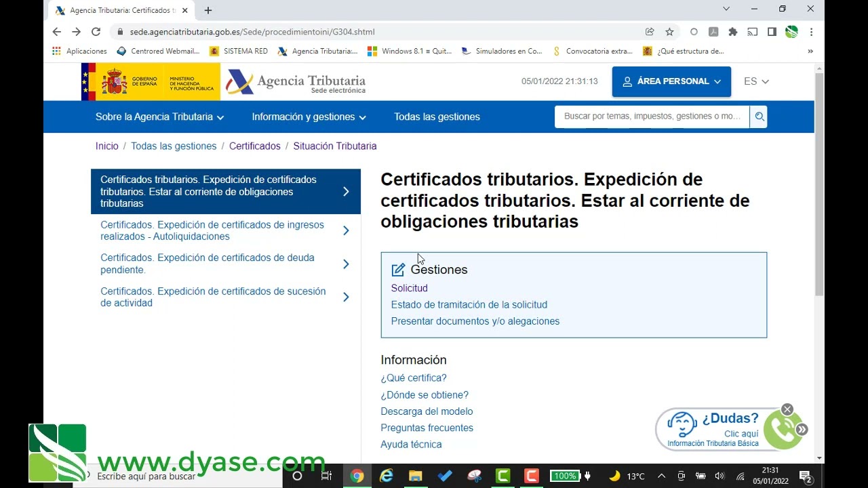The height and width of the screenshot is (488, 868).
Task: Dismiss the ¿Dudas? popup with its close toggle
Action: coord(787,409)
